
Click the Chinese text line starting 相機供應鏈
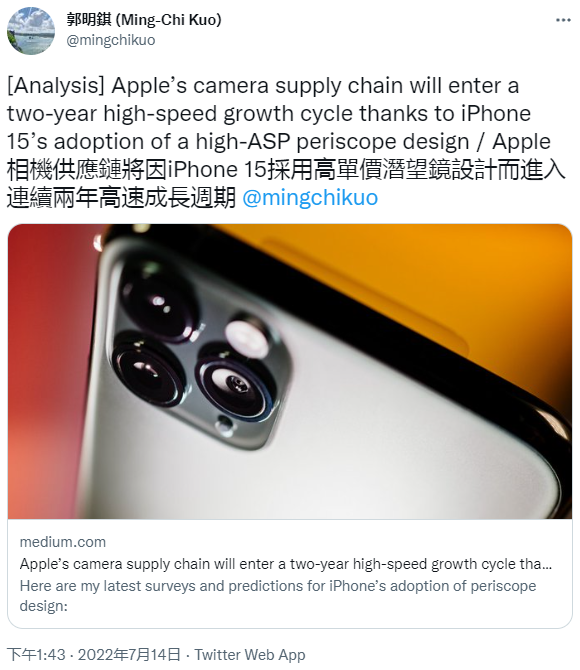[x=286, y=170]
